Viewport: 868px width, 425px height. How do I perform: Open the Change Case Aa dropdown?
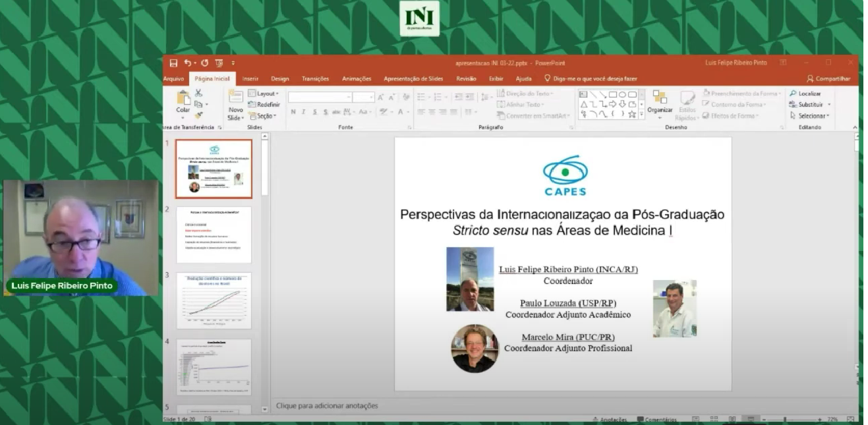(364, 112)
